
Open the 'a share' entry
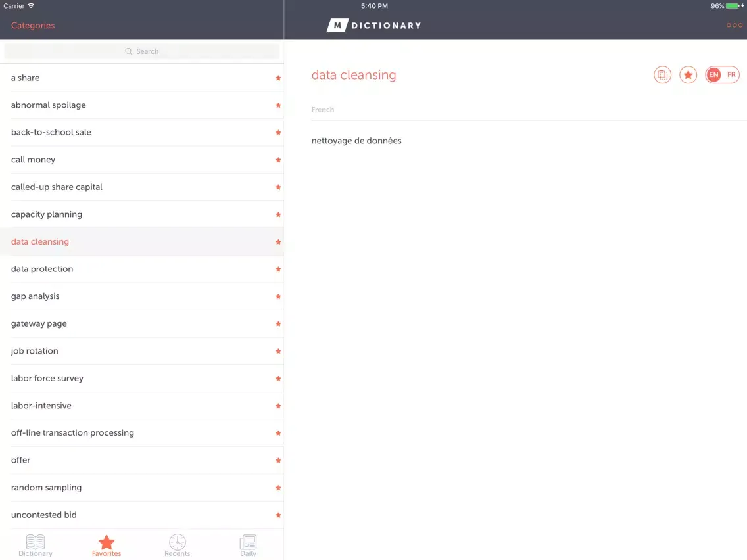click(x=142, y=78)
